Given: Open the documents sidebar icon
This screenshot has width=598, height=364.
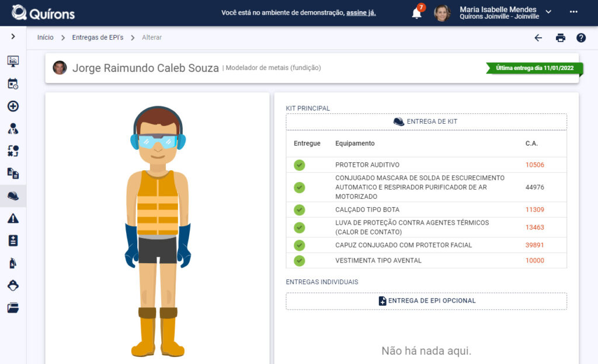Looking at the screenshot, I should pyautogui.click(x=13, y=174).
